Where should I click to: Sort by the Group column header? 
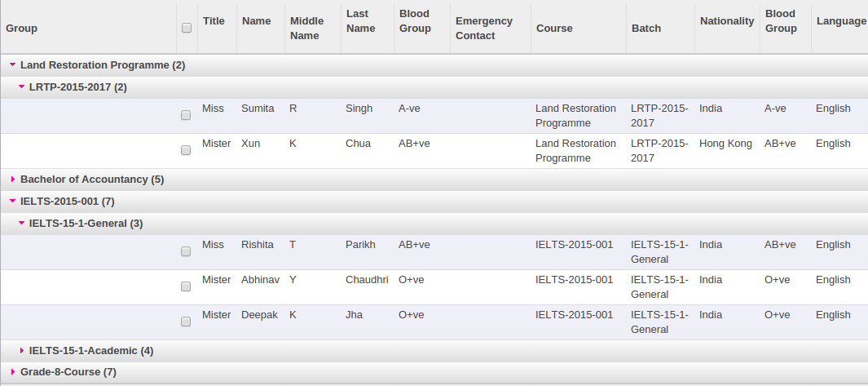click(22, 29)
